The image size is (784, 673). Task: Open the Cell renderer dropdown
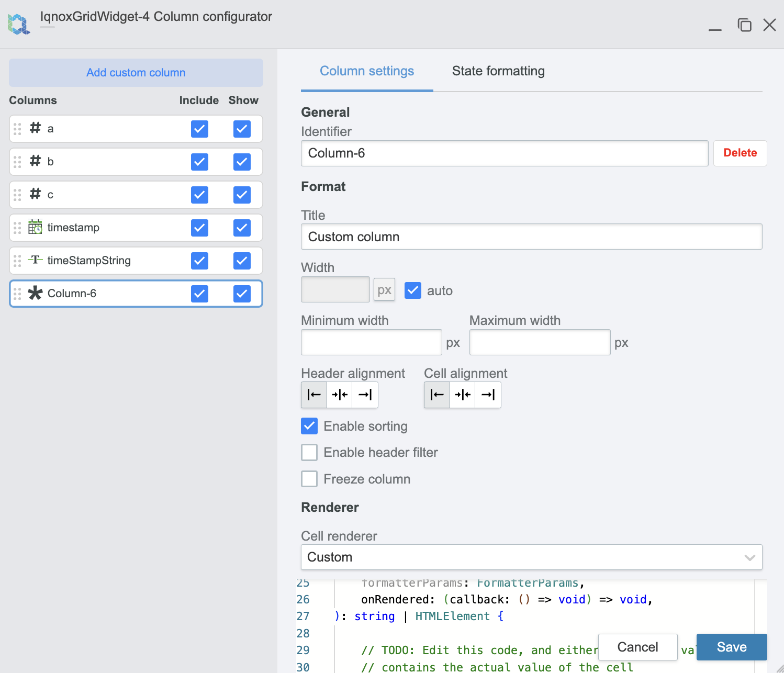[531, 557]
